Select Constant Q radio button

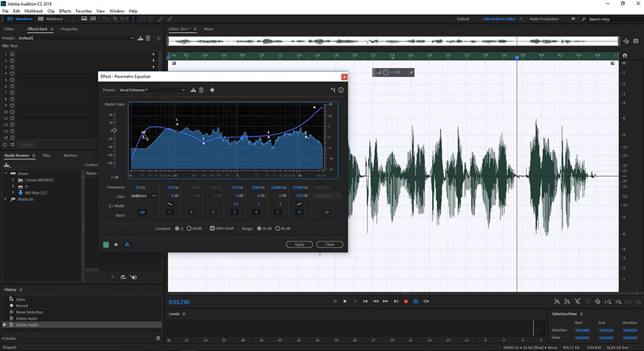(x=178, y=229)
